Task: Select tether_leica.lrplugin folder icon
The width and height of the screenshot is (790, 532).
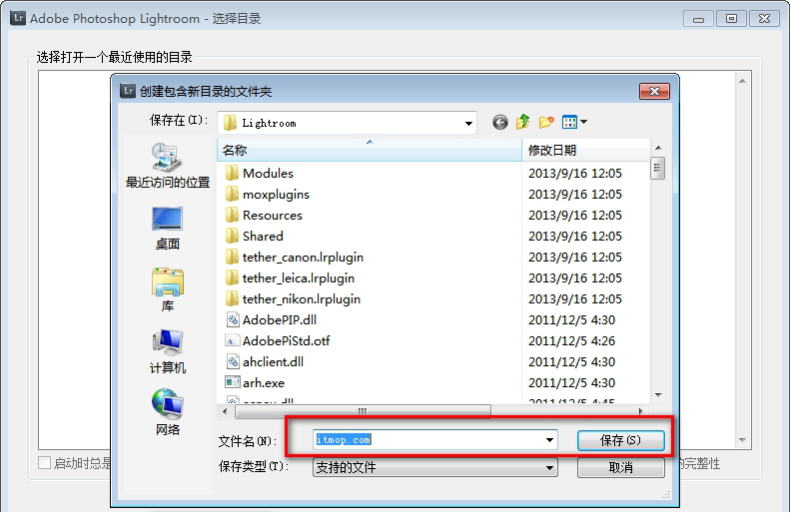Action: (x=232, y=278)
